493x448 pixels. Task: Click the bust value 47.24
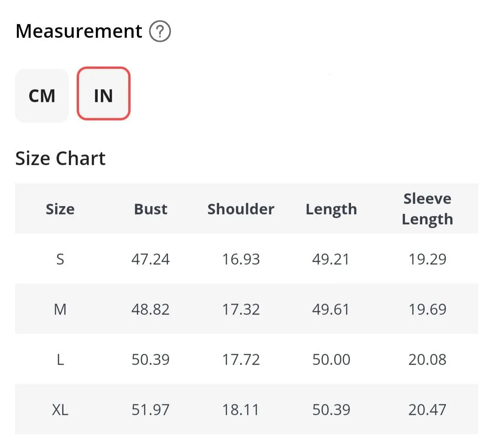[x=151, y=260]
